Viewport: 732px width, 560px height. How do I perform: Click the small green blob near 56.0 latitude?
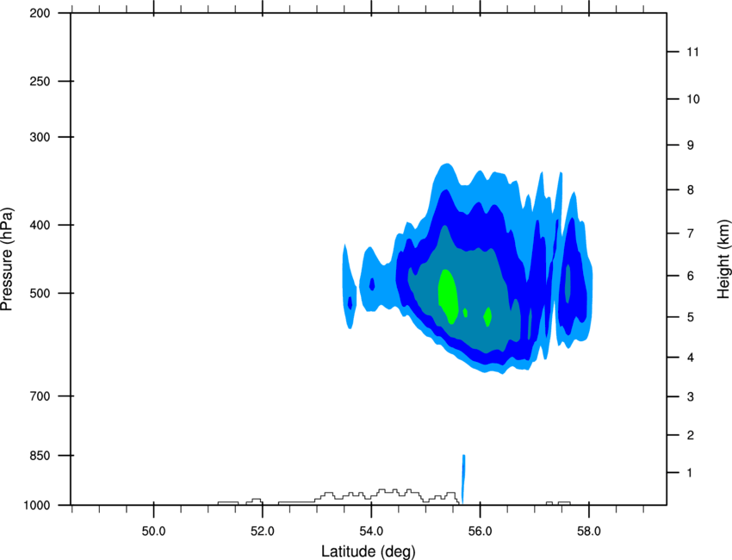pyautogui.click(x=487, y=317)
